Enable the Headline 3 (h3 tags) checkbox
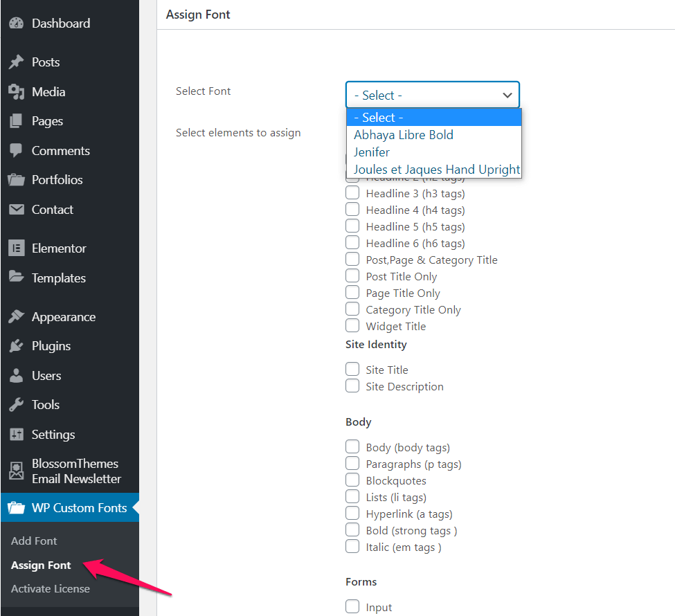 point(352,193)
